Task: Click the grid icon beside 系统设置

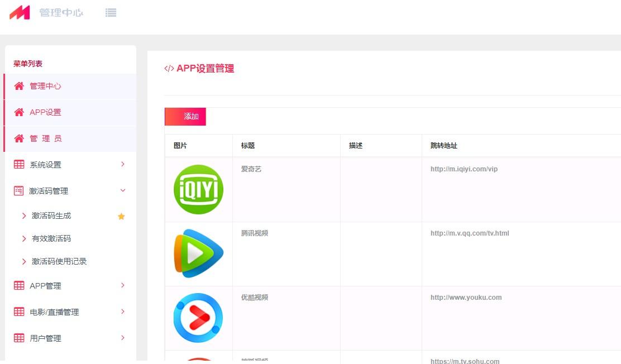Action: pos(19,165)
